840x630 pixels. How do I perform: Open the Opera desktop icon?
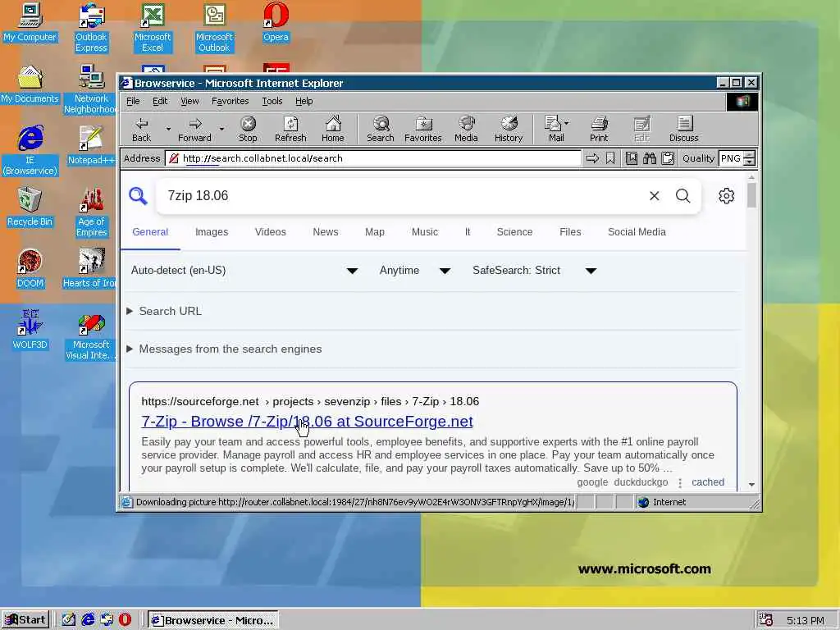276,22
